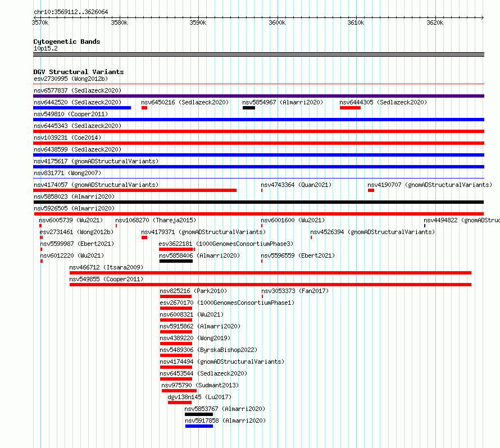Click the nsv1039231 (Coe2014) label
Screen dimensions: 500x448
tap(67, 138)
